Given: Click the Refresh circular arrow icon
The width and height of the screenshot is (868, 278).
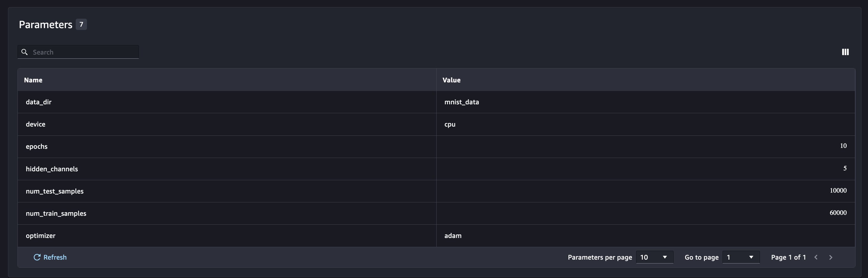Looking at the screenshot, I should (37, 258).
